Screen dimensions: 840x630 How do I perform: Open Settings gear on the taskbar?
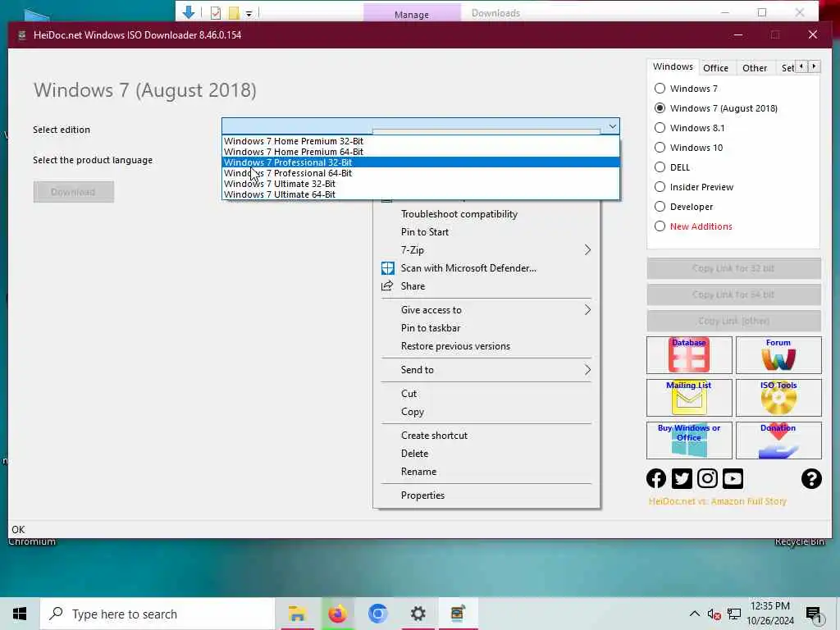point(418,614)
